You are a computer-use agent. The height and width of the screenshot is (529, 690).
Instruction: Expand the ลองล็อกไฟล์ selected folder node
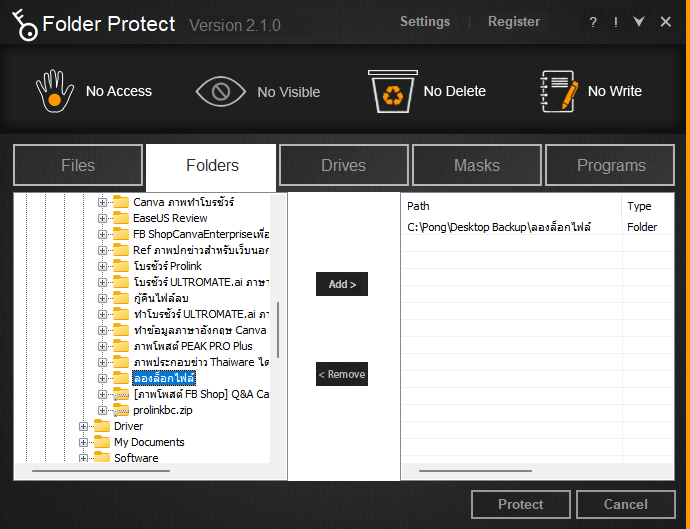[102, 378]
